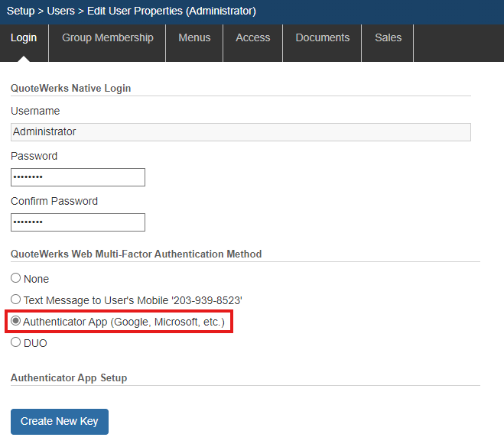This screenshot has height=447, width=504.
Task: Click the Username label text
Action: pyautogui.click(x=35, y=111)
